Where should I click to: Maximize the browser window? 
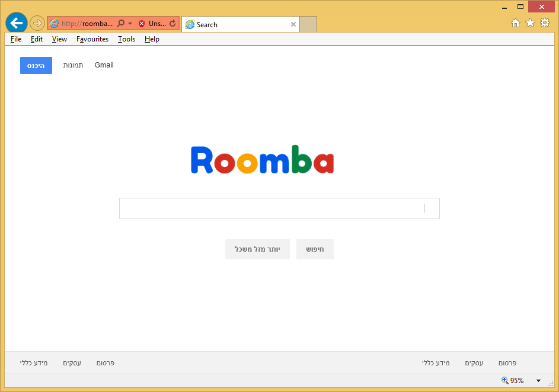(x=520, y=7)
